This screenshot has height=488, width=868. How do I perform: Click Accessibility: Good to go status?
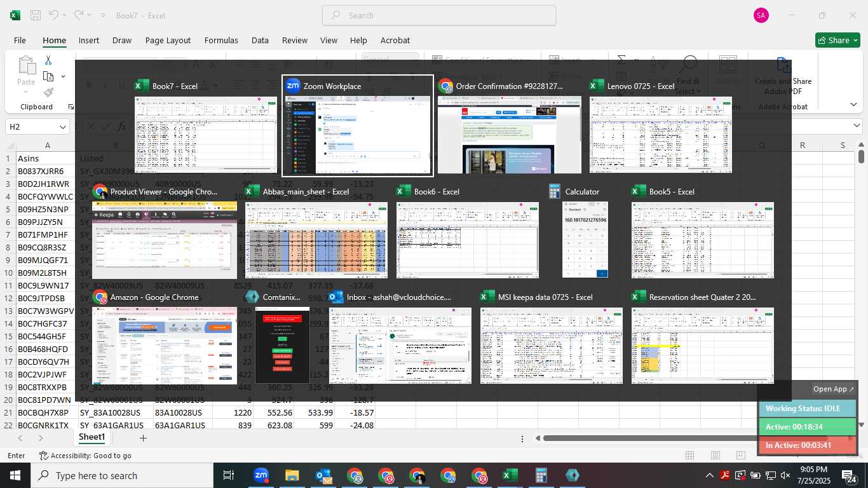click(85, 456)
